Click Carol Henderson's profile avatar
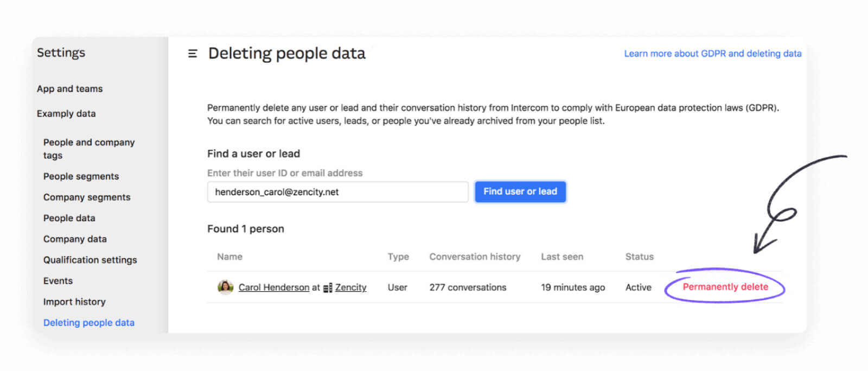Screen dimensions: 868x371 tap(224, 287)
